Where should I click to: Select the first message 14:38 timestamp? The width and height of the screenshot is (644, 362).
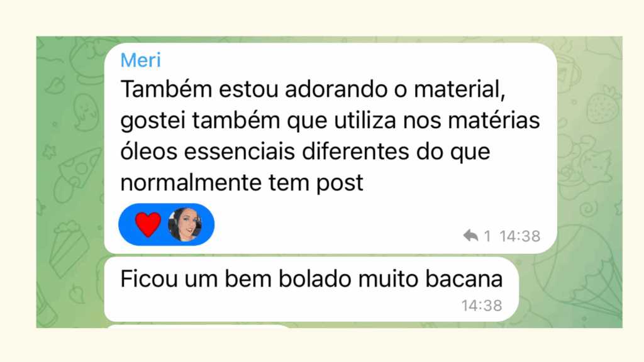click(519, 236)
